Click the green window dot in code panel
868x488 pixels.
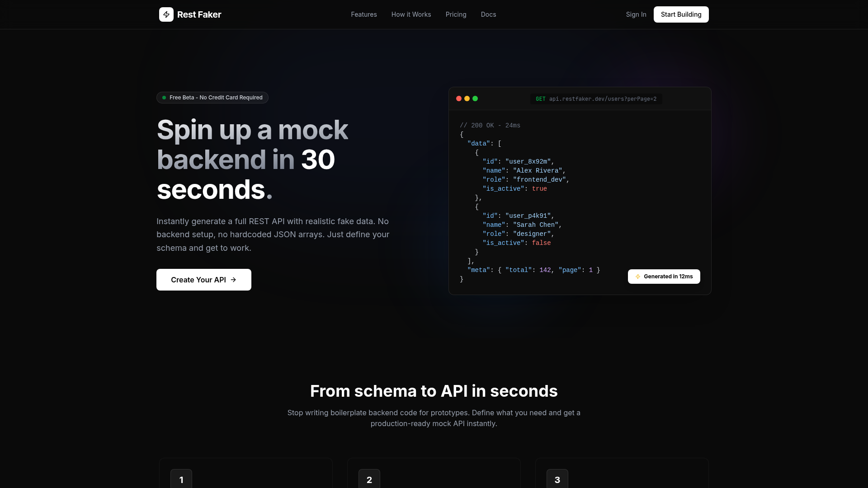click(475, 99)
